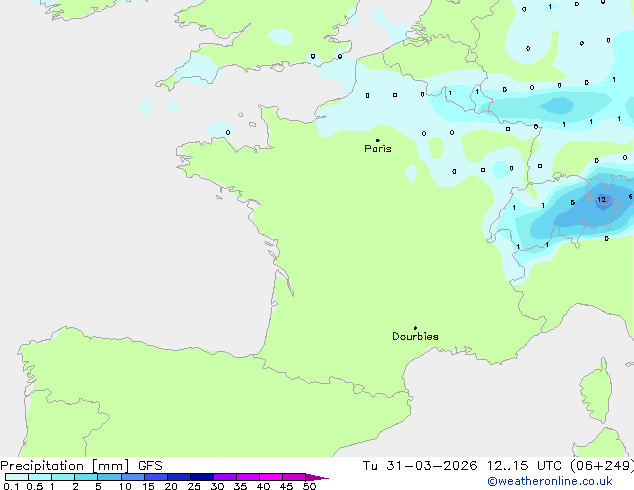Select the 20–25 mm legend swatch
Image resolution: width=634 pixels, height=490 pixels.
(179, 477)
